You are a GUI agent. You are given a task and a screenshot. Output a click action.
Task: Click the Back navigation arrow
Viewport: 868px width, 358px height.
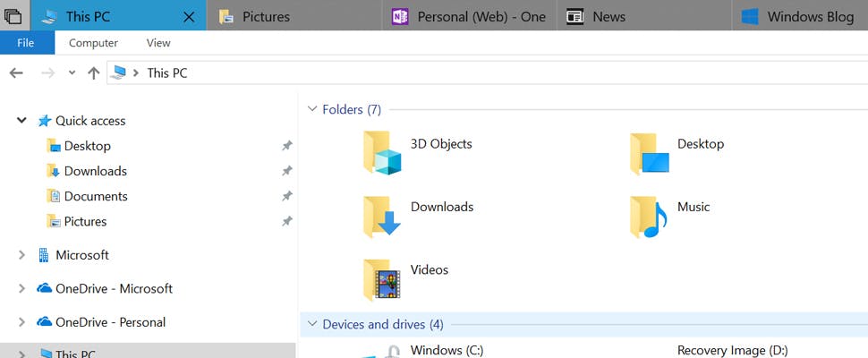point(16,73)
